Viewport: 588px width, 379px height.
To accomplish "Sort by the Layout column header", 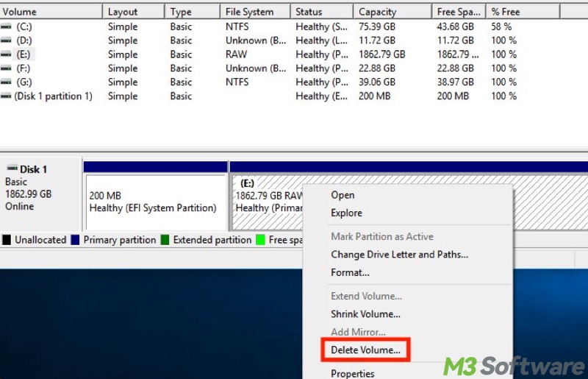I will pyautogui.click(x=134, y=12).
